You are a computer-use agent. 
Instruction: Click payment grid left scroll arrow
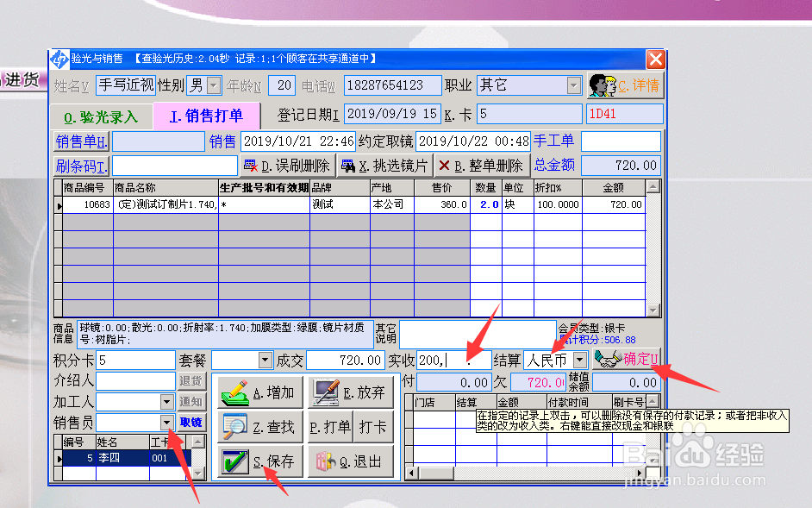(412, 473)
